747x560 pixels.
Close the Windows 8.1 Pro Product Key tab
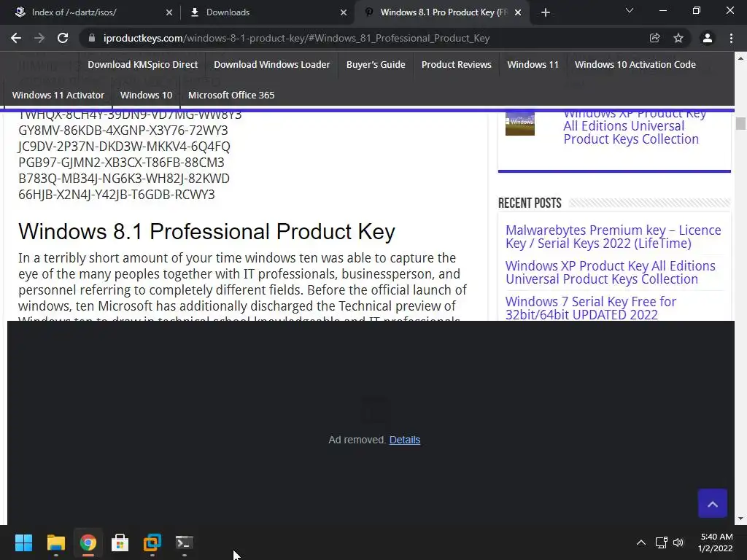519,12
